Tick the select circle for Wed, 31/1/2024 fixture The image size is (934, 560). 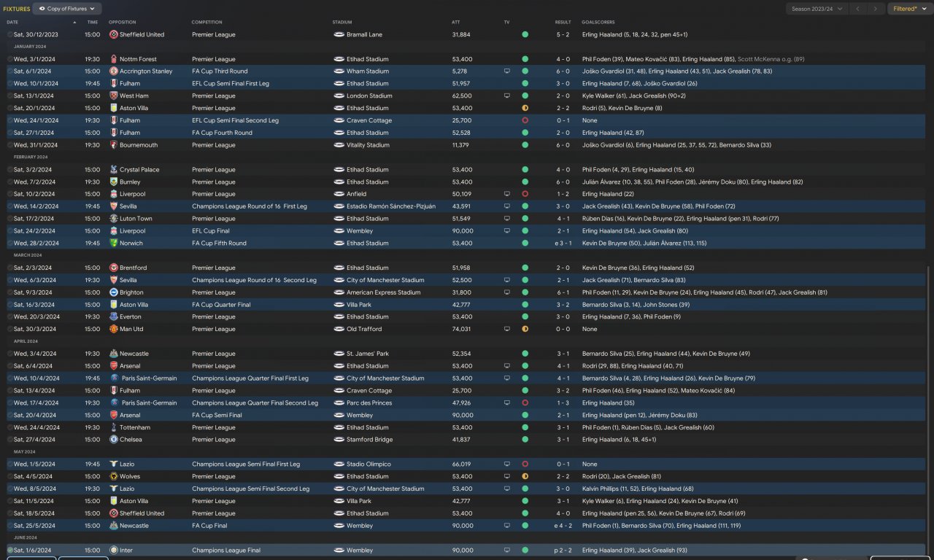click(10, 145)
